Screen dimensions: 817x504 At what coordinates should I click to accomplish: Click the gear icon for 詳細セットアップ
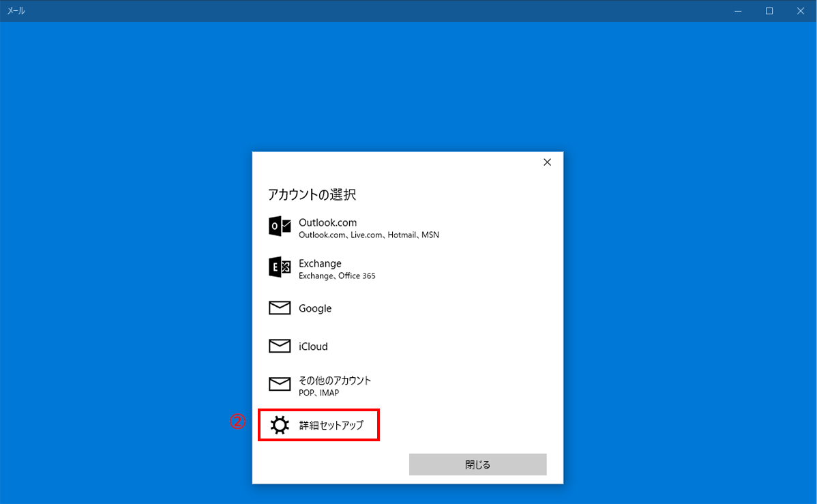click(280, 425)
